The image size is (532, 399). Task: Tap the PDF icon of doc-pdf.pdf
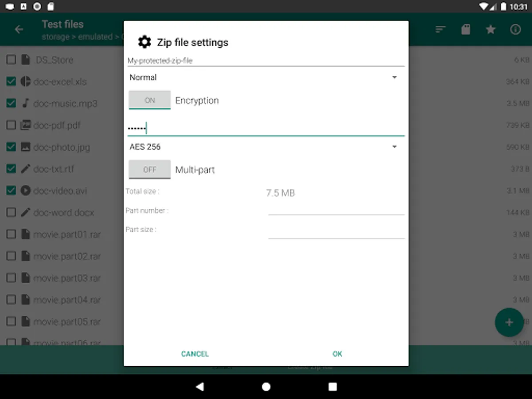(x=26, y=125)
